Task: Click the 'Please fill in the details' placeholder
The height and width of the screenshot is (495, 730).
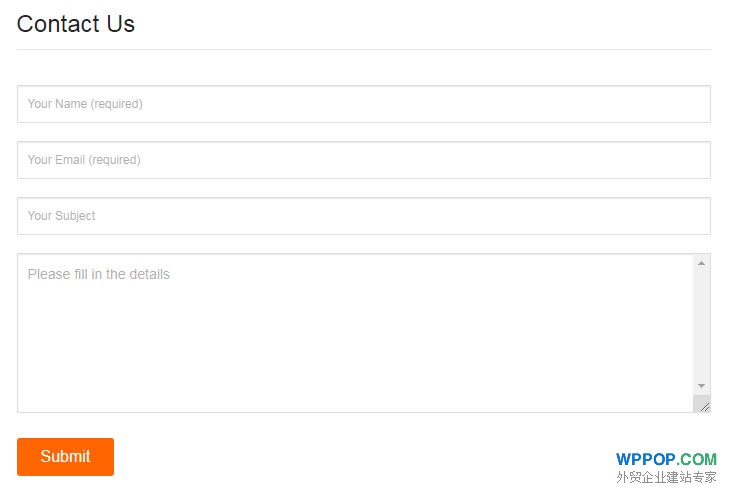Action: coord(99,274)
